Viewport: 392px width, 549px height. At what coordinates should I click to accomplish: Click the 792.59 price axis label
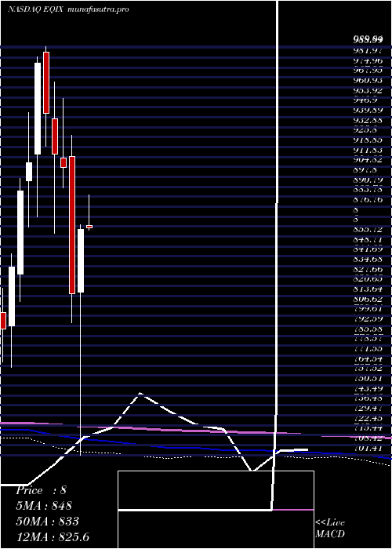point(368,319)
